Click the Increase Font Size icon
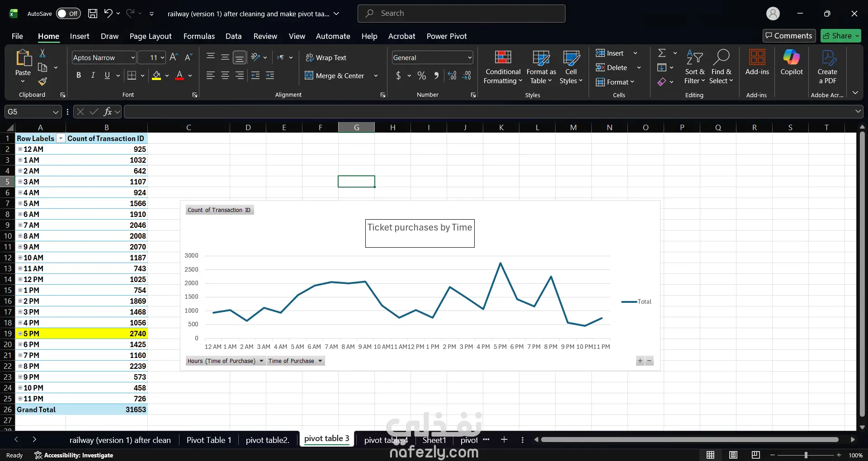868x461 pixels. (x=174, y=57)
